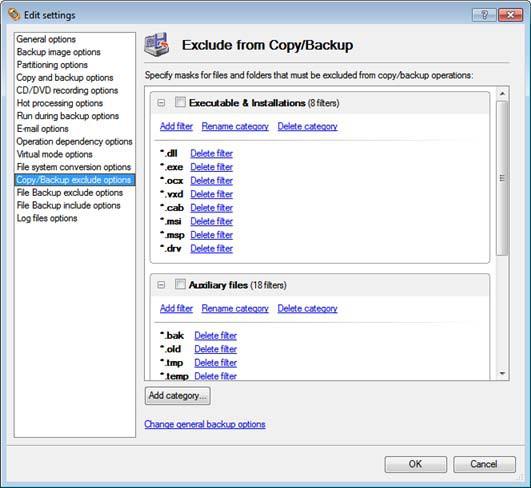Delete the *.msi filter

point(212,221)
